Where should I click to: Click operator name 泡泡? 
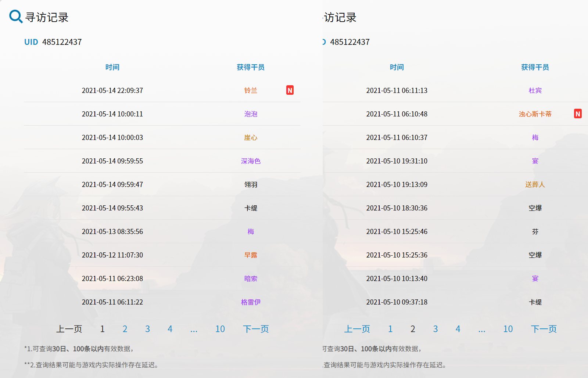[x=251, y=114]
